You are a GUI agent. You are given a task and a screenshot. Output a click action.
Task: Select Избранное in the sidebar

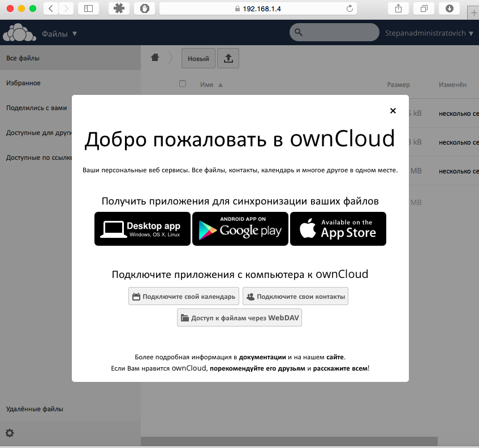24,82
